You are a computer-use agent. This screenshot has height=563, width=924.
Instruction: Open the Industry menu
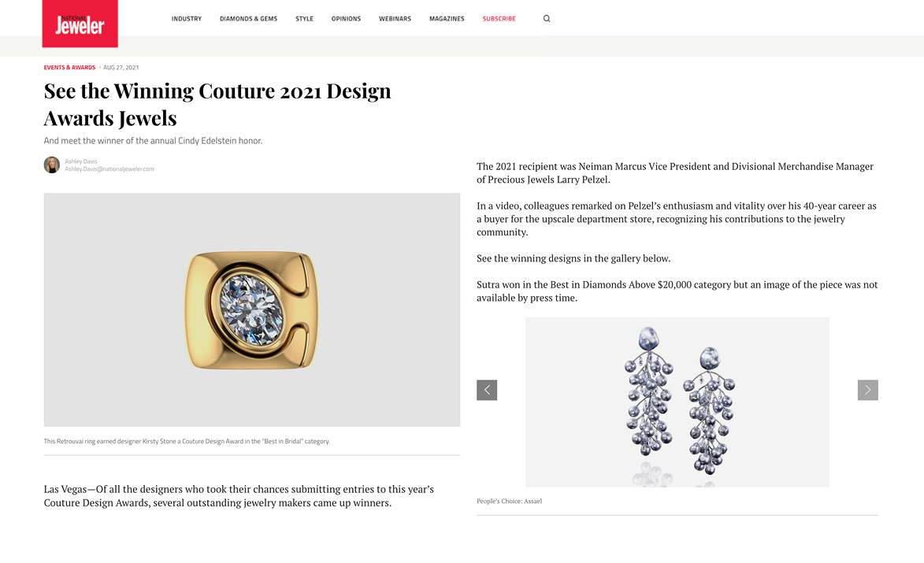(186, 19)
